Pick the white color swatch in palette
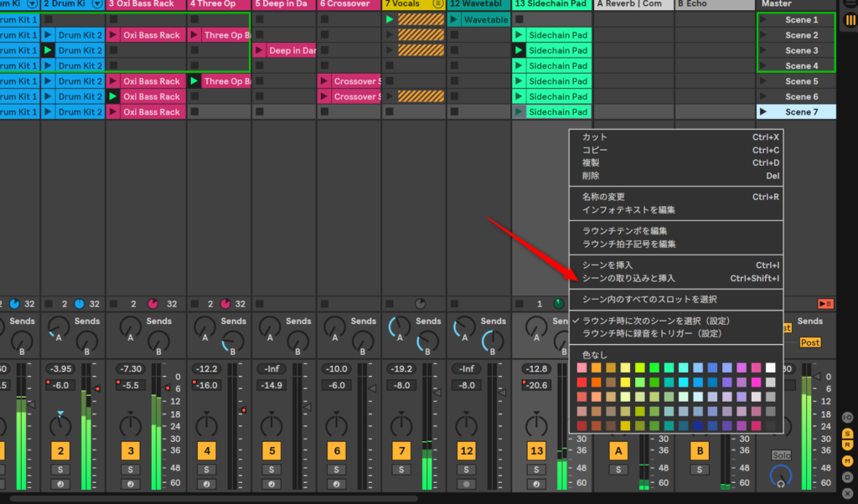The height and width of the screenshot is (504, 858). tap(770, 368)
